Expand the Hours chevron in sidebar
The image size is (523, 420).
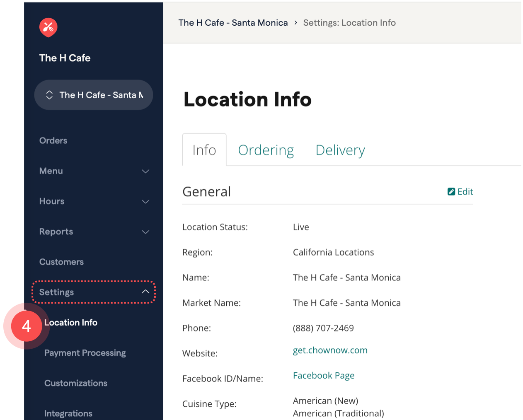click(145, 202)
